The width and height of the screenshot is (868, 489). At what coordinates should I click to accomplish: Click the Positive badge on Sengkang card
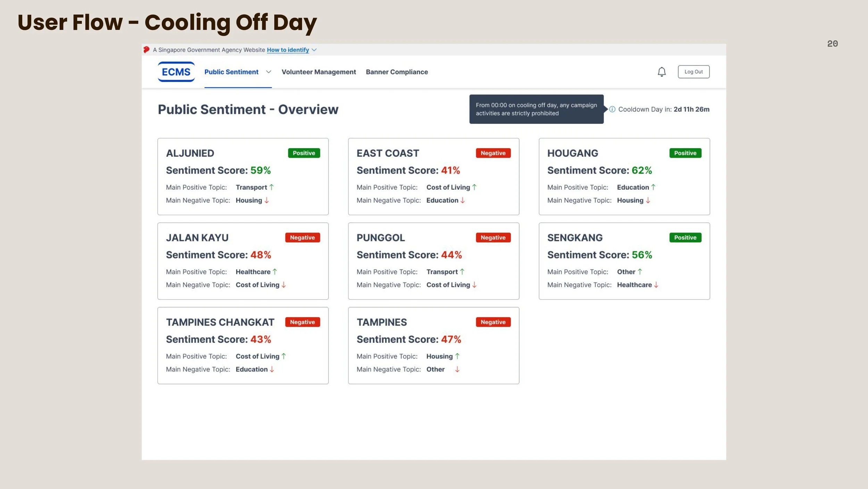click(685, 237)
